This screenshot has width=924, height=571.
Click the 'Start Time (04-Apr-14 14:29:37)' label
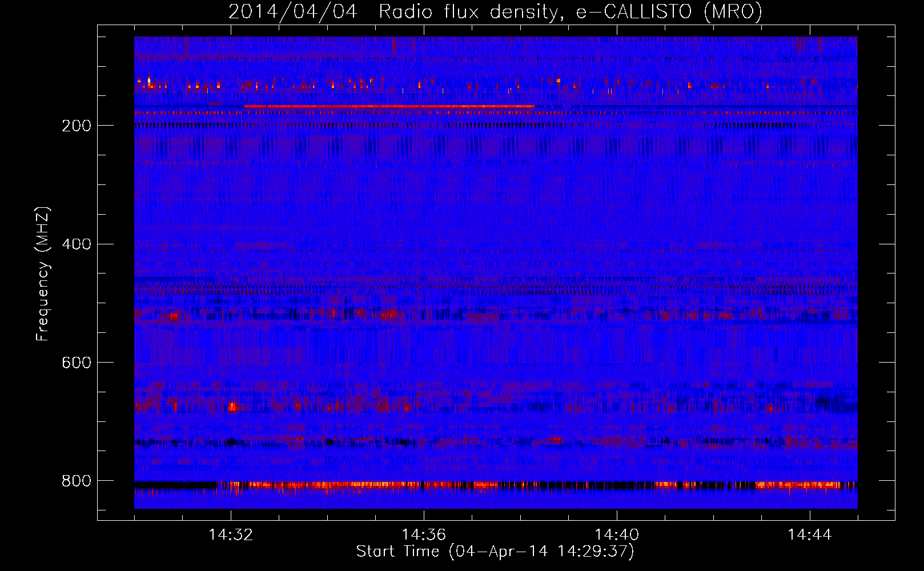495,552
